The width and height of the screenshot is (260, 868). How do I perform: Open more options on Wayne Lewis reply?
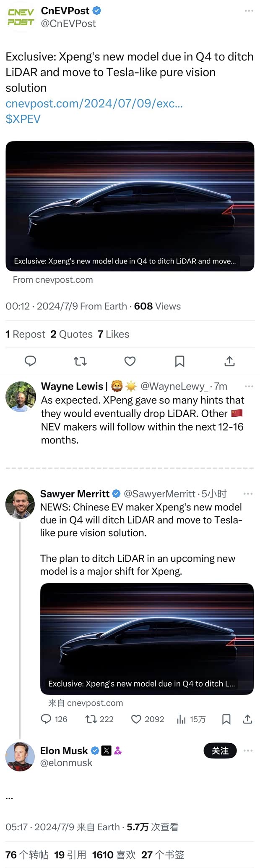tap(249, 386)
